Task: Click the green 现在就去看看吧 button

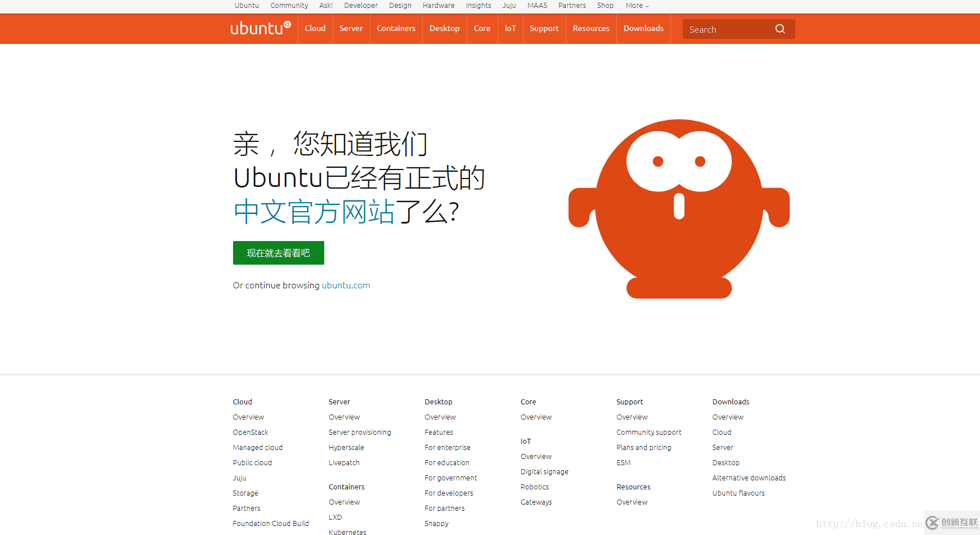Action: 278,252
